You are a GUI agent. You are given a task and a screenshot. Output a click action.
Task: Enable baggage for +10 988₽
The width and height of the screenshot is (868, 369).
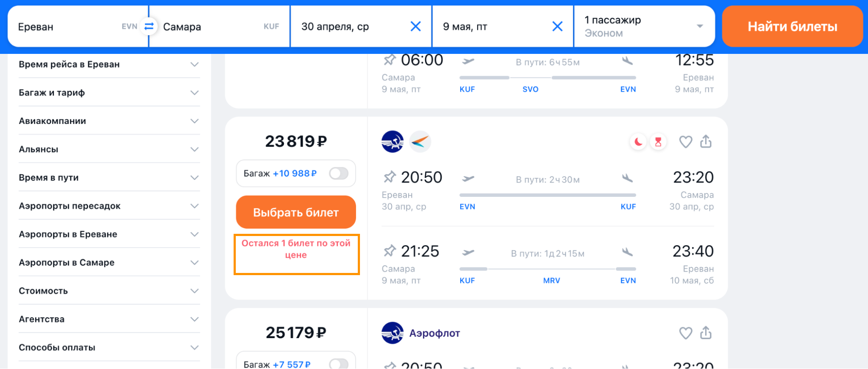pos(339,173)
